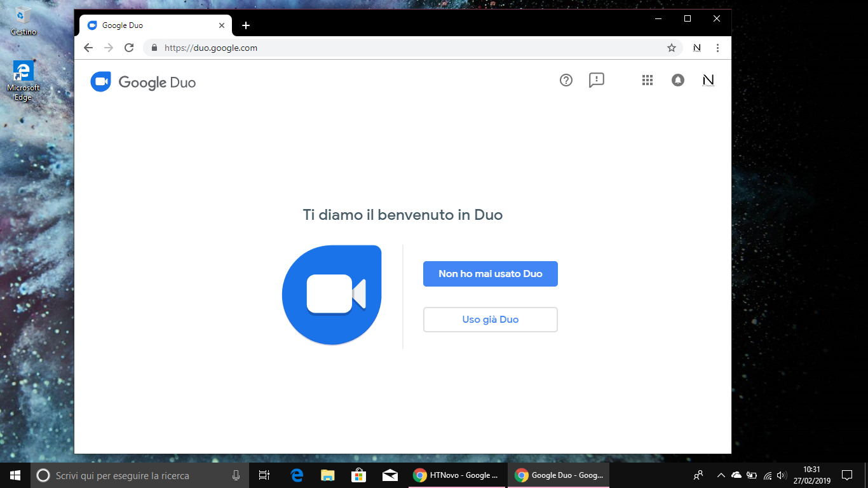View site info via padlock icon
The width and height of the screenshot is (868, 488).
coord(154,48)
